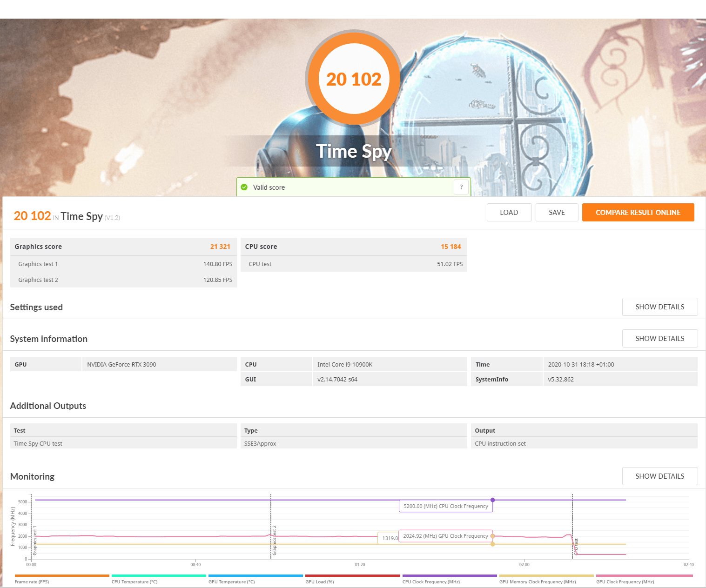Click the yellow memory clock data point
The height and width of the screenshot is (588, 706).
click(x=493, y=544)
